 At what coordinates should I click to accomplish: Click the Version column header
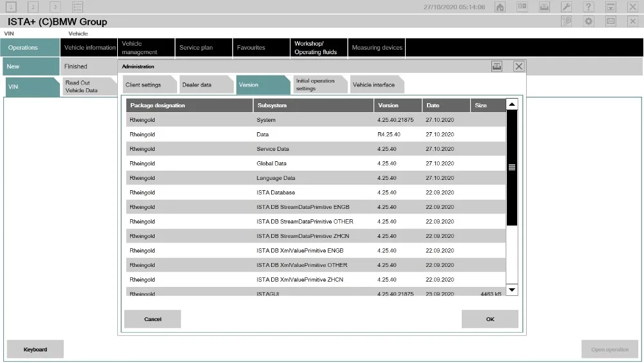(398, 105)
